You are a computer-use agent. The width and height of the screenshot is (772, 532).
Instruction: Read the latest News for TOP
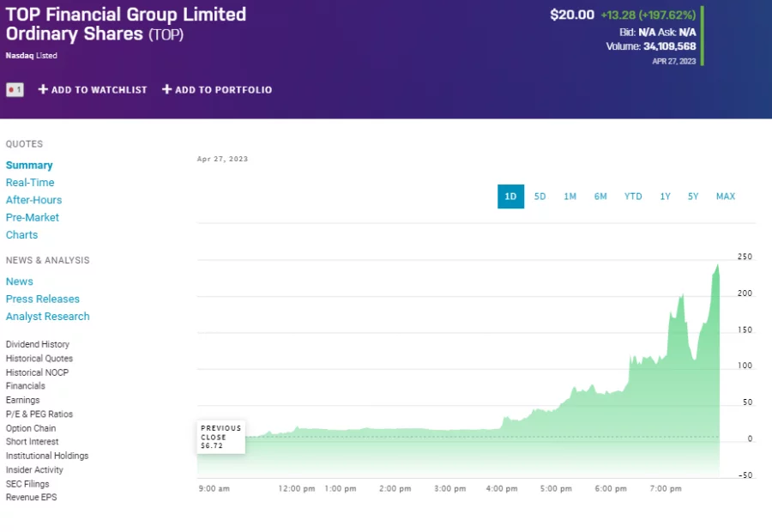19,281
